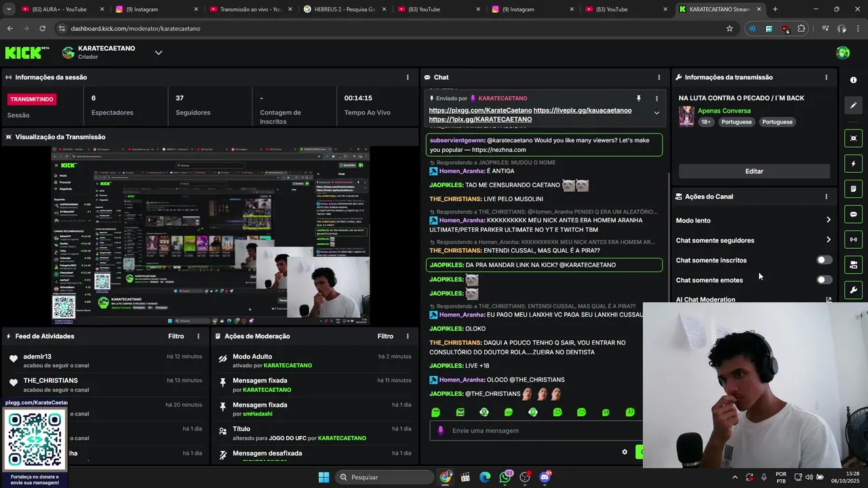Toggle the lightning bolt widget icon in sidebar
868x488 pixels.
coord(853,163)
